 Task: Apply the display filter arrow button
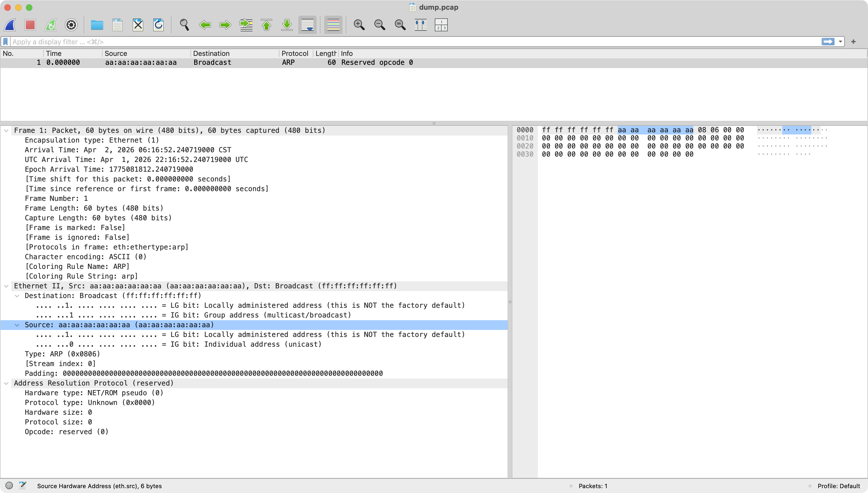828,42
